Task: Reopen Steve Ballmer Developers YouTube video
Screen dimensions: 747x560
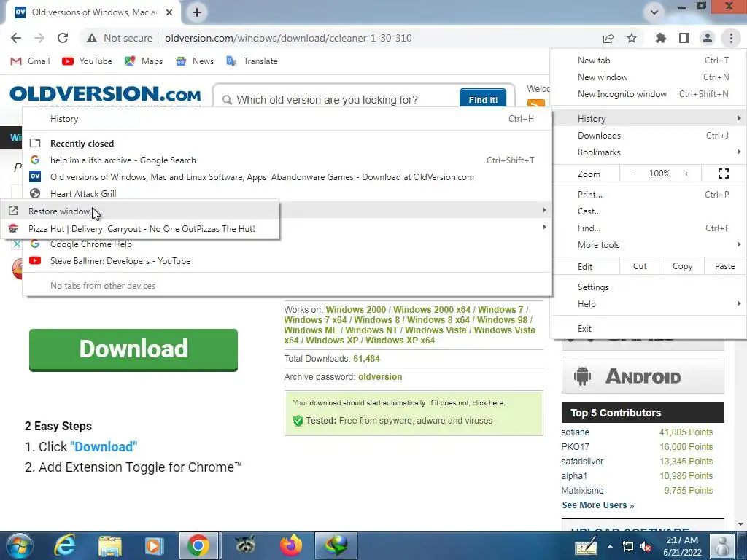Action: (287, 260)
